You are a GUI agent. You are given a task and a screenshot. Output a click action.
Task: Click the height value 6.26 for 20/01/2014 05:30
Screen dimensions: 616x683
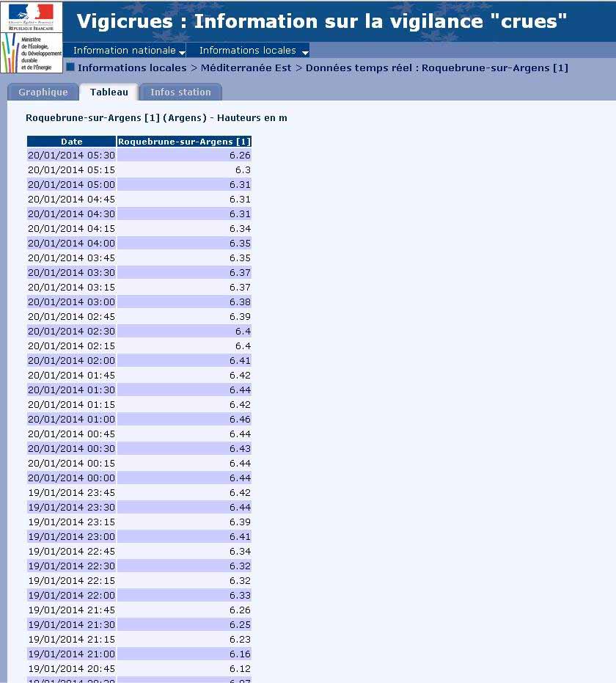(x=240, y=155)
